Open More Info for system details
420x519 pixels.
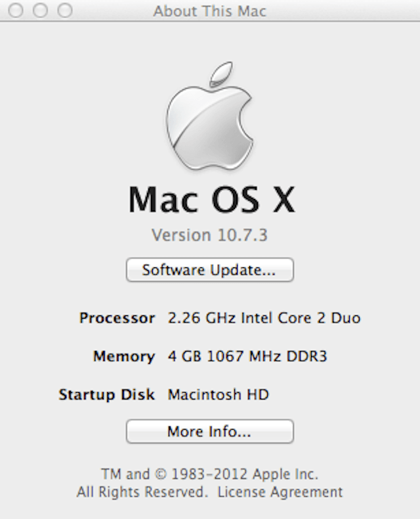click(x=209, y=431)
